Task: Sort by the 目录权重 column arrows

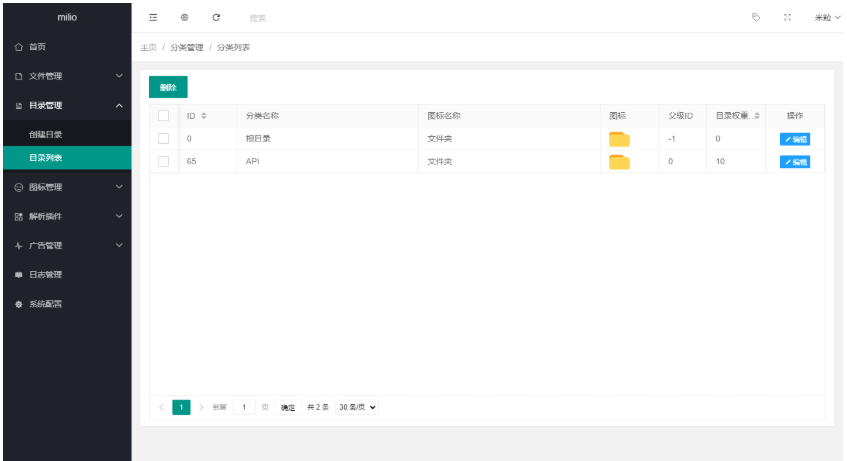Action: coord(757,116)
